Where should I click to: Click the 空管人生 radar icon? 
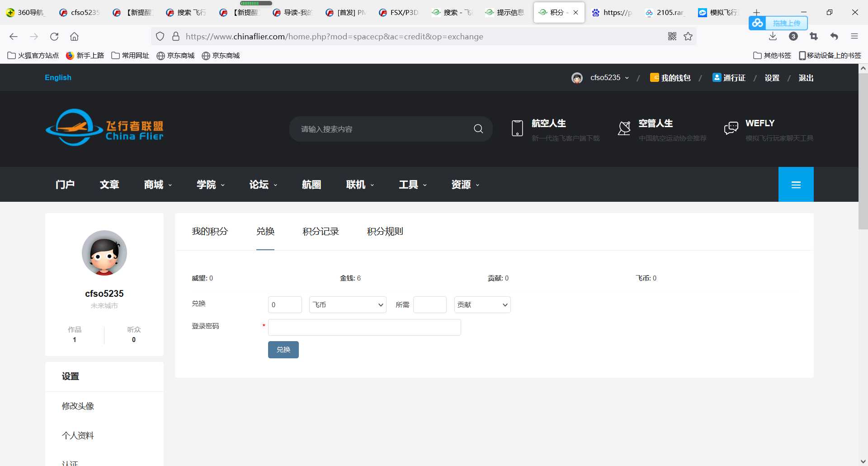pyautogui.click(x=624, y=128)
